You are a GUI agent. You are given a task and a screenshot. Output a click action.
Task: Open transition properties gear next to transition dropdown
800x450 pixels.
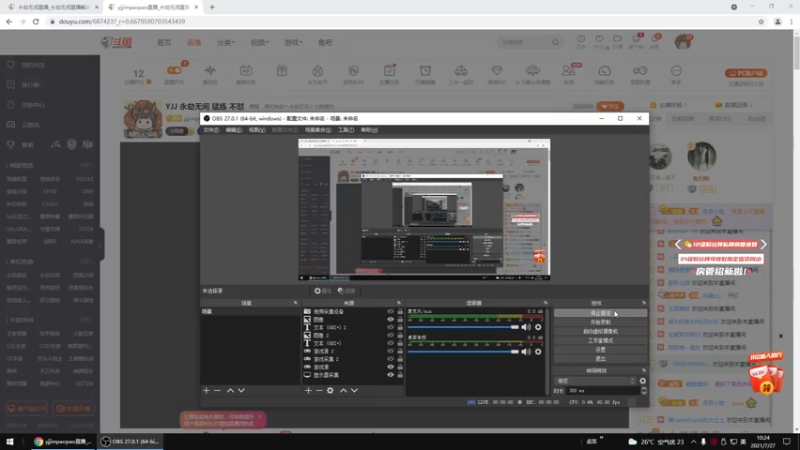click(642, 381)
